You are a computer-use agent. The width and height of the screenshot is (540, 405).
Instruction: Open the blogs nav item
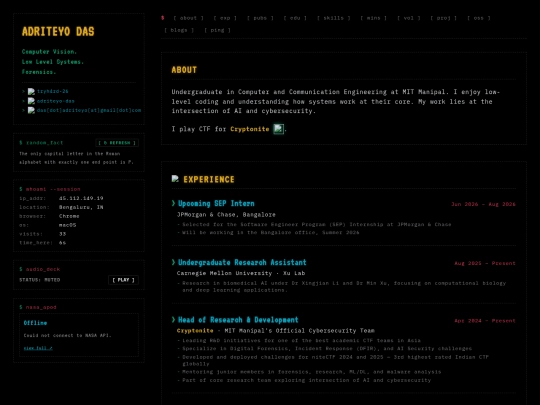click(179, 30)
